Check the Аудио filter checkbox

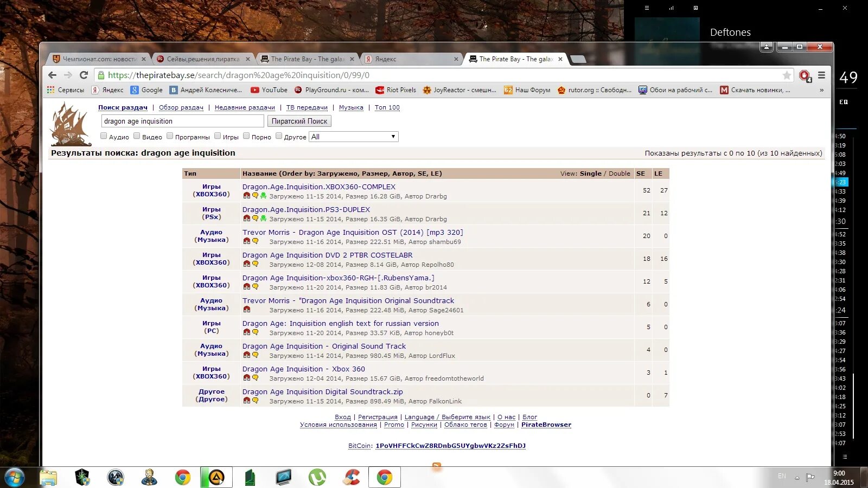pos(104,136)
